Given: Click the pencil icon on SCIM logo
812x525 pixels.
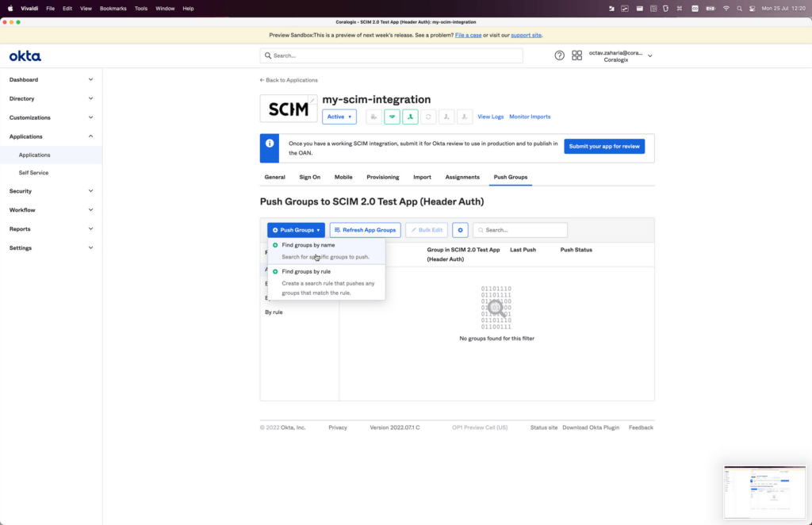Looking at the screenshot, I should pos(312,100).
